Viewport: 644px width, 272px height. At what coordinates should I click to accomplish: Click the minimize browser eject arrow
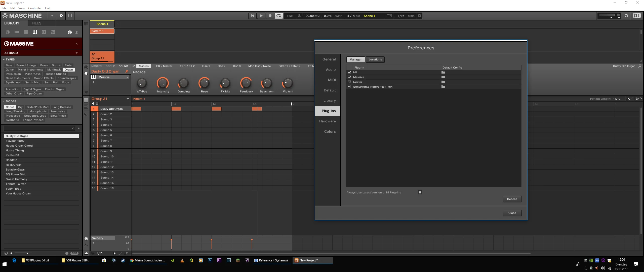pyautogui.click(x=86, y=253)
